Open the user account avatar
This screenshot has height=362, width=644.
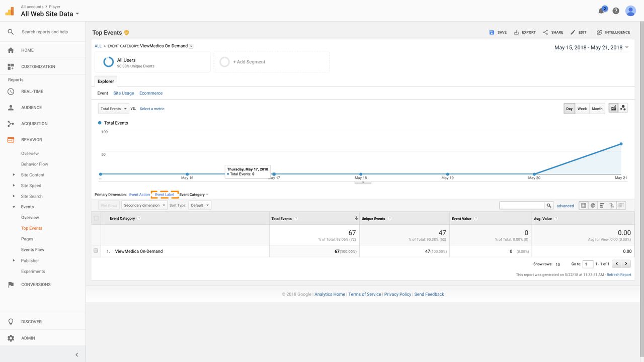(x=630, y=11)
